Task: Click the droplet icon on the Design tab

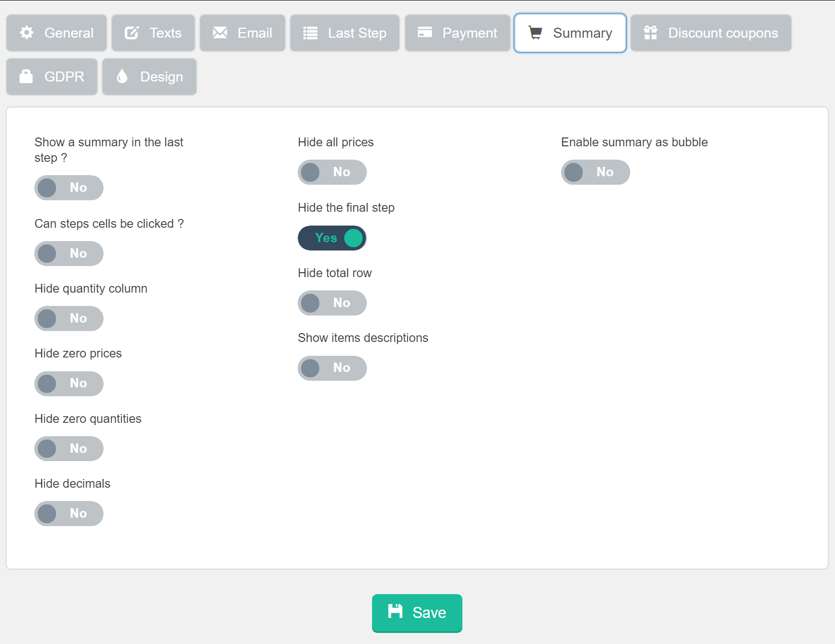Action: pyautogui.click(x=123, y=76)
